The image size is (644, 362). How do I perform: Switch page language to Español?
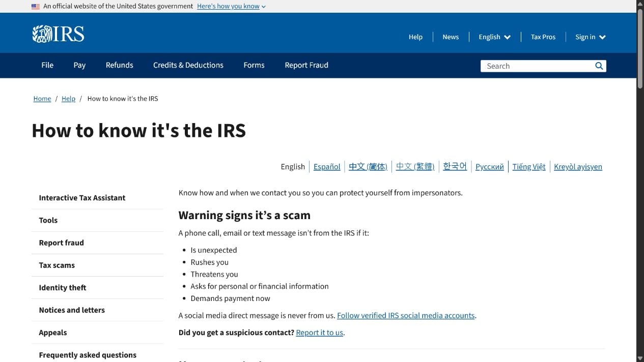tap(327, 167)
